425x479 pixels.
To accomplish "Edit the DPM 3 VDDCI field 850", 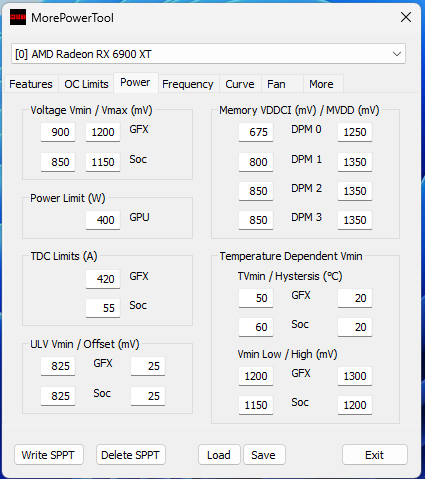I will click(256, 220).
